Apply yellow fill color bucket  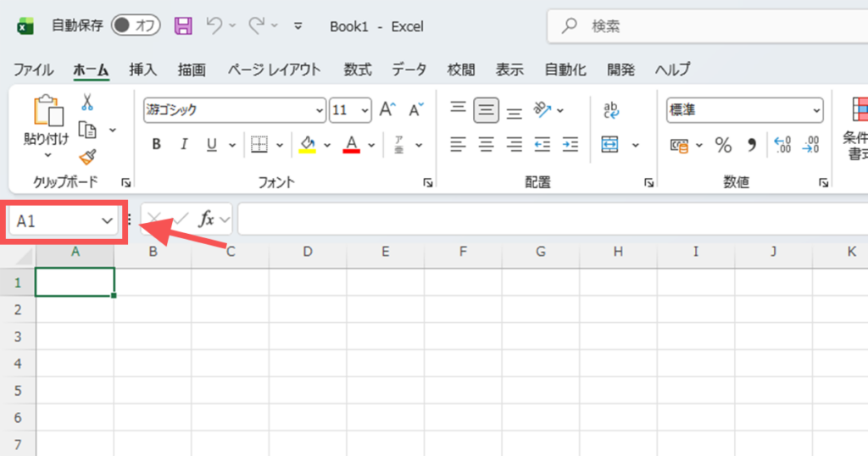(x=308, y=144)
